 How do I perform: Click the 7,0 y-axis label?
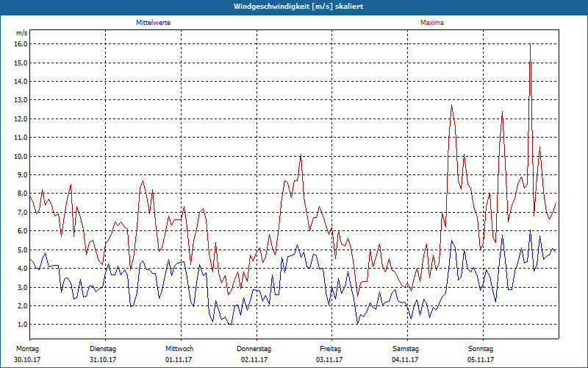[x=23, y=212]
